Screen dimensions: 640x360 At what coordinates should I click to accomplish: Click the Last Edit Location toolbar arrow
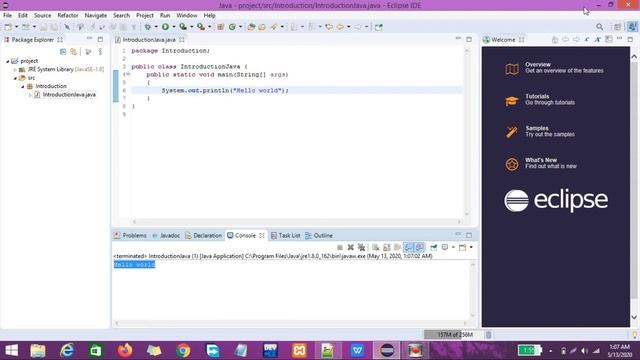pos(329,27)
